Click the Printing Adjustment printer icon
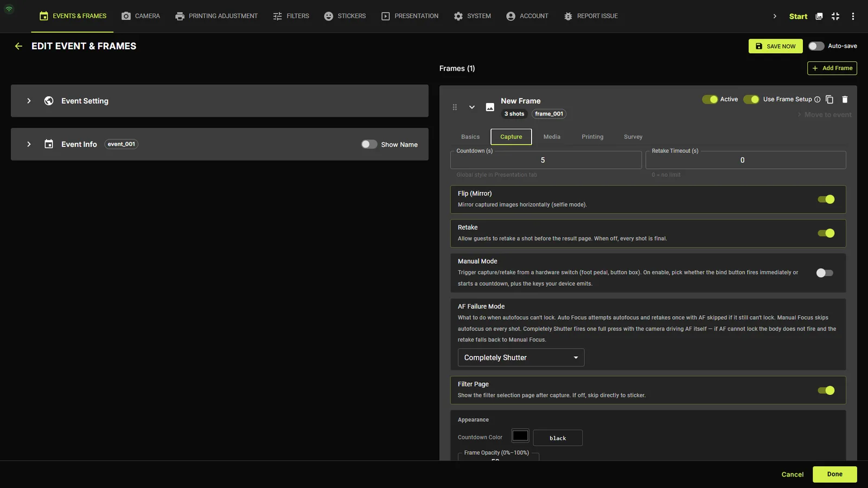This screenshot has width=868, height=488. point(180,16)
